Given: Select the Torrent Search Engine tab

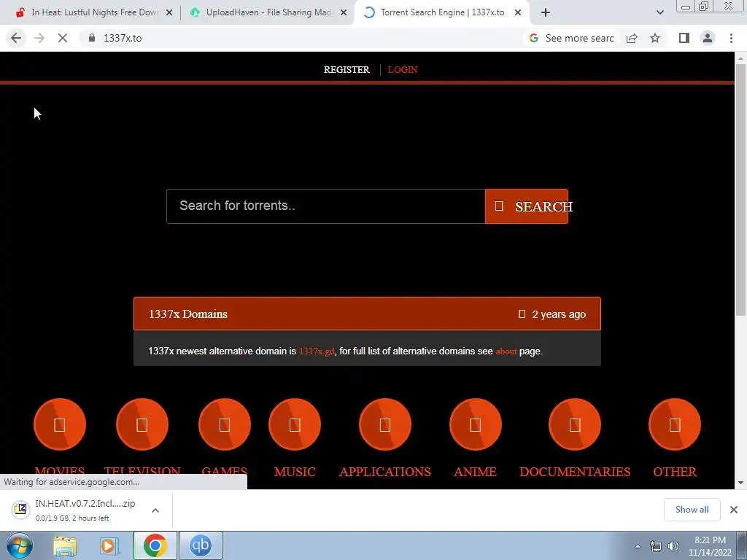Looking at the screenshot, I should click(442, 12).
